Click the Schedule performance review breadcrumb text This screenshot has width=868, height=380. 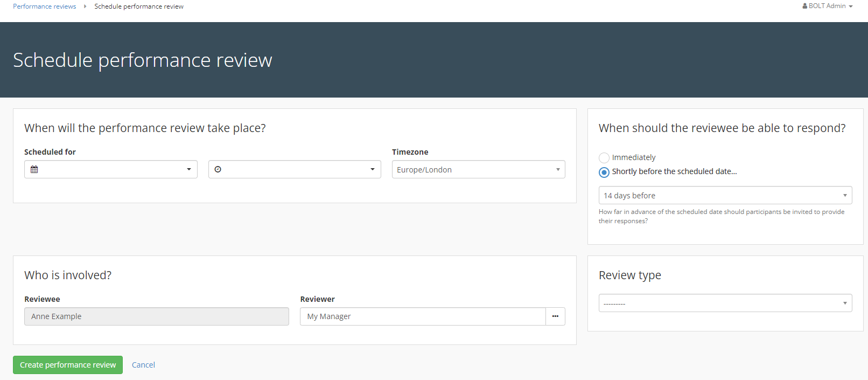pyautogui.click(x=139, y=6)
